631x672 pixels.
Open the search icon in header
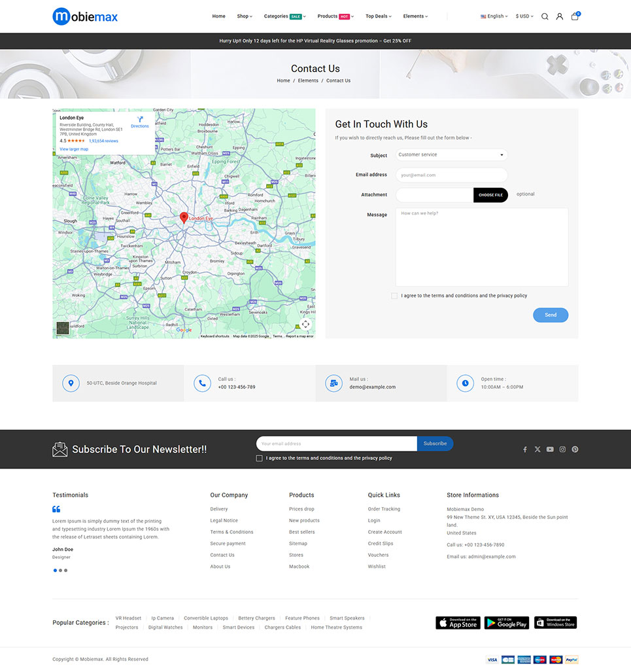pos(545,16)
